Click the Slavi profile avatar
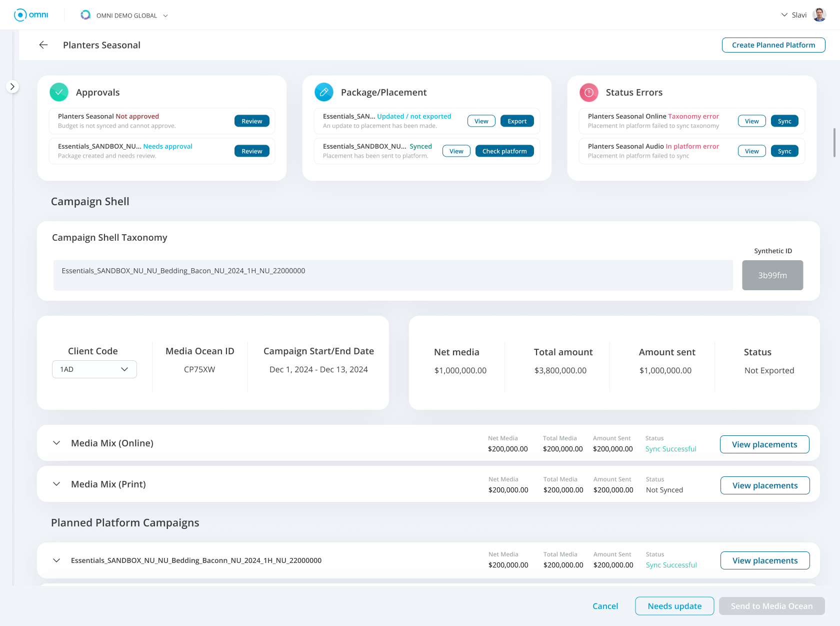This screenshot has width=840, height=626. pyautogui.click(x=819, y=15)
